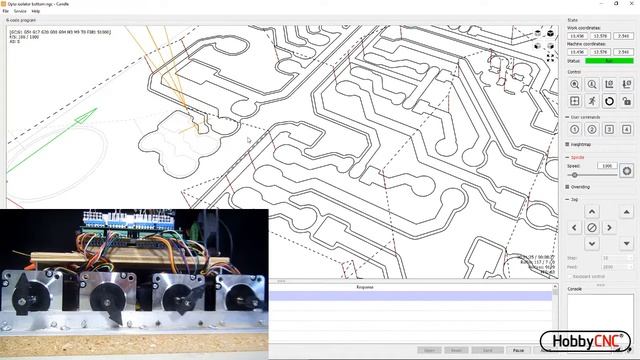Viewport: 640px width, 360px height.
Task: Click the work Z coordinate field
Action: click(x=624, y=36)
